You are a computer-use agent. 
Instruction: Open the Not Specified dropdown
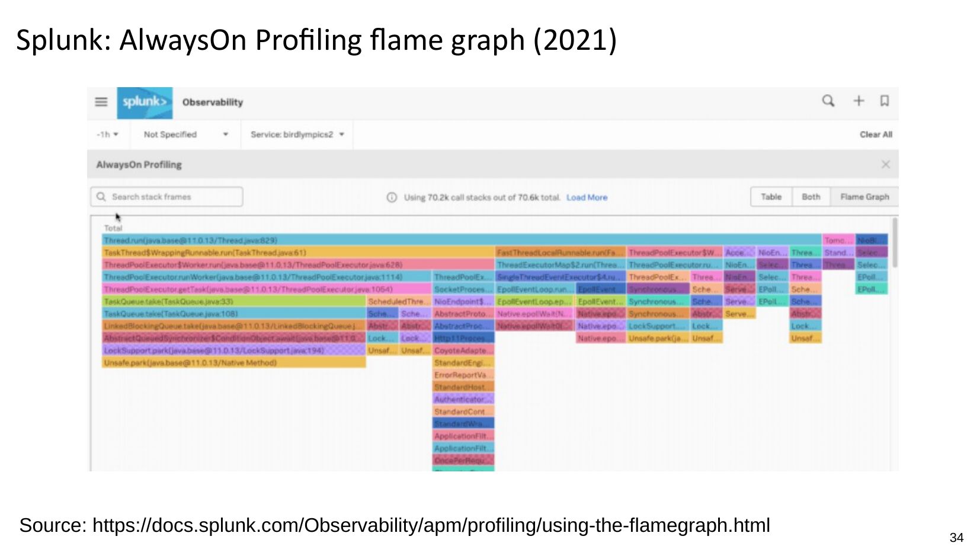[x=185, y=135]
